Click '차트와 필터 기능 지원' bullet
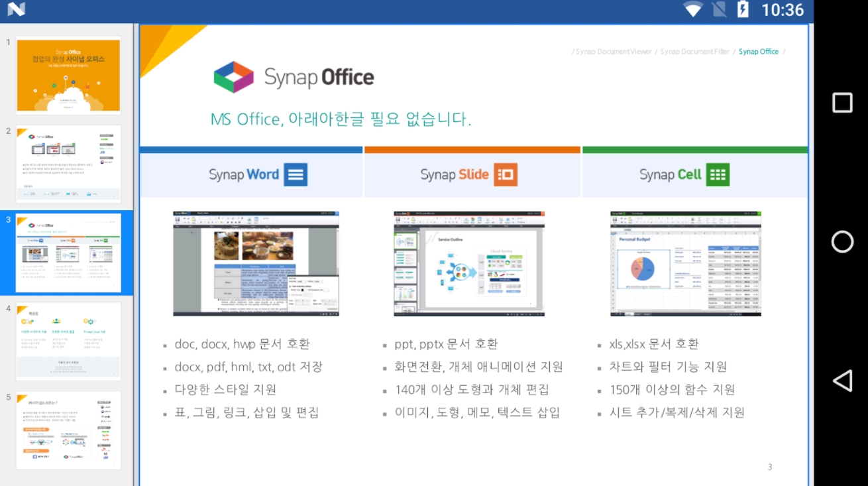 click(668, 367)
